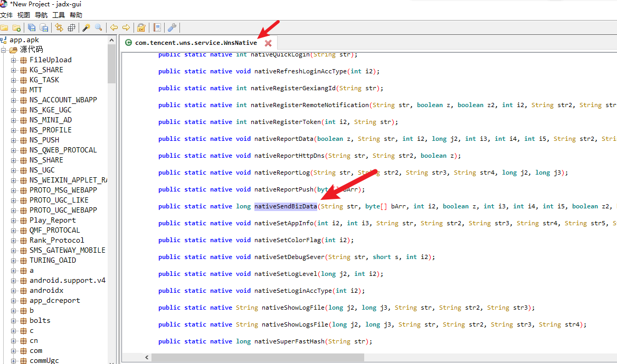Expand the NS_ACCOUNT_WBAPP package
617x364 pixels.
[x=13, y=100]
